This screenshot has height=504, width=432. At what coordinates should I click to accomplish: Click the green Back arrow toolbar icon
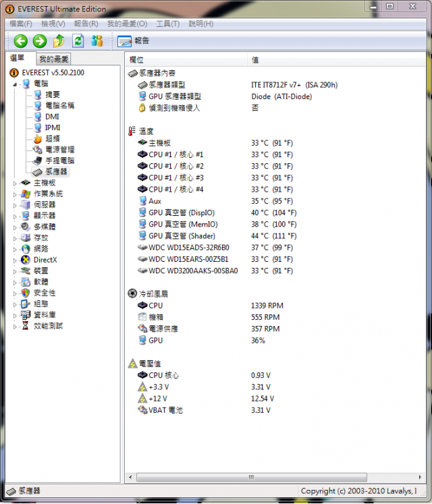click(20, 41)
